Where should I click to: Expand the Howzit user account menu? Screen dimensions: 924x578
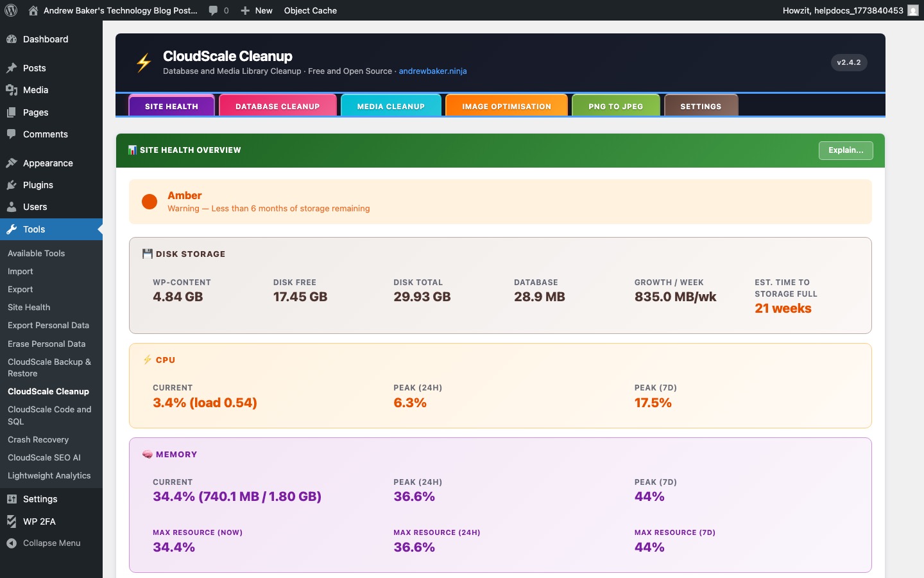(843, 10)
